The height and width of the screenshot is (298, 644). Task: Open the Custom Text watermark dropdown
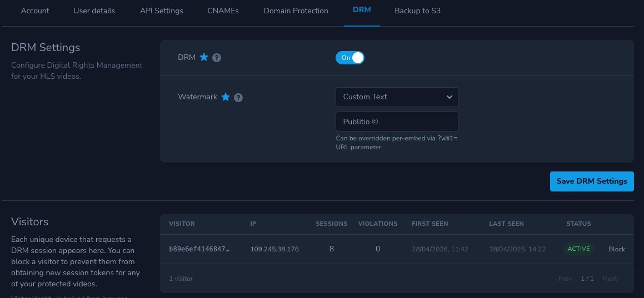coord(397,97)
